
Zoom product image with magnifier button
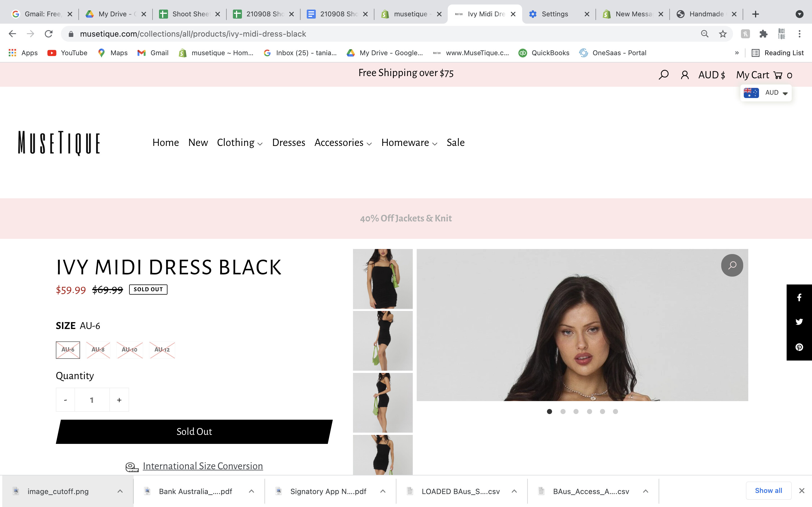(x=732, y=265)
